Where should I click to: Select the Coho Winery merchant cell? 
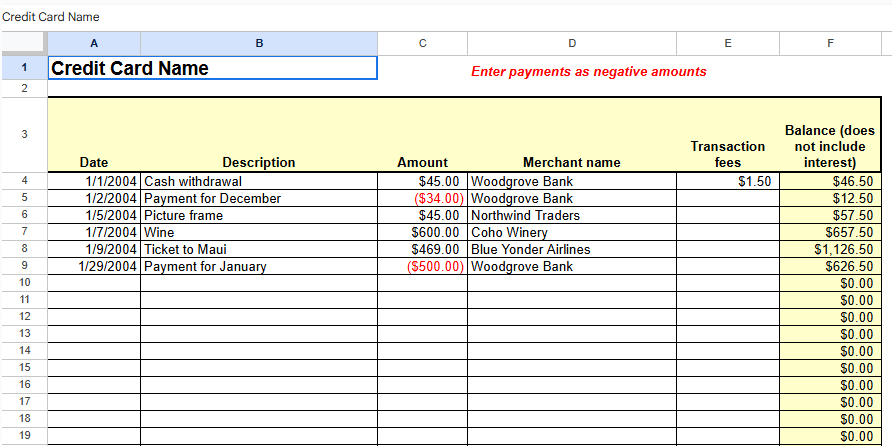pyautogui.click(x=571, y=232)
